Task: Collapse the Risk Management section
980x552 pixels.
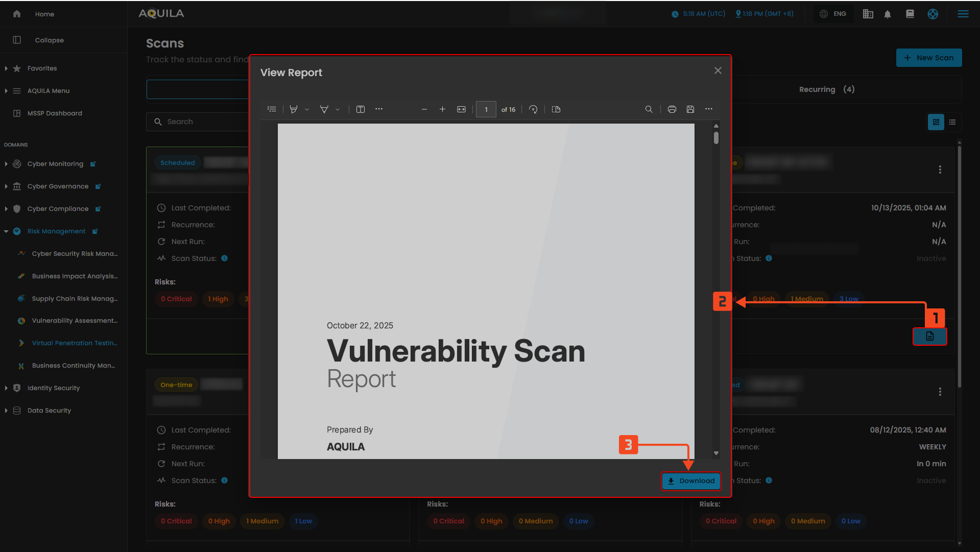Action: pyautogui.click(x=6, y=231)
